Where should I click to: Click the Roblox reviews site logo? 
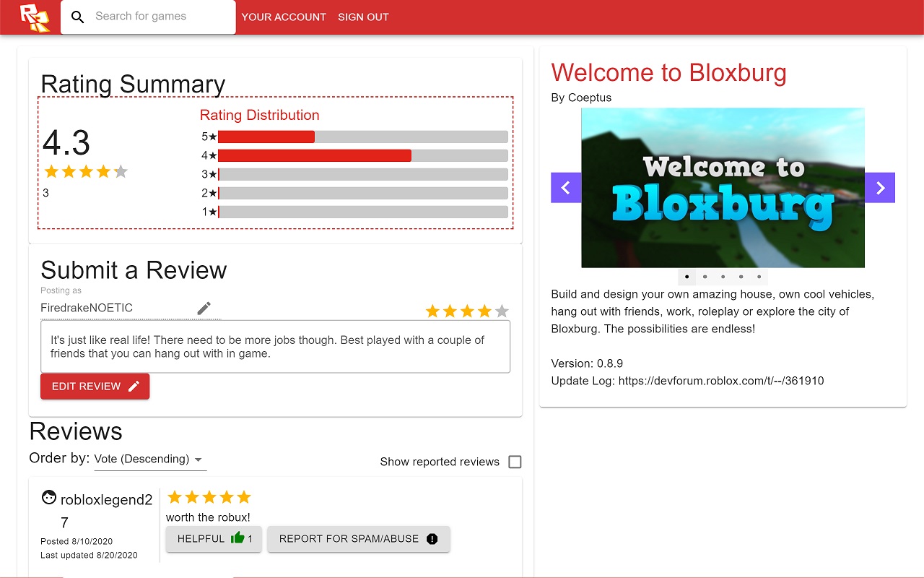click(x=35, y=17)
